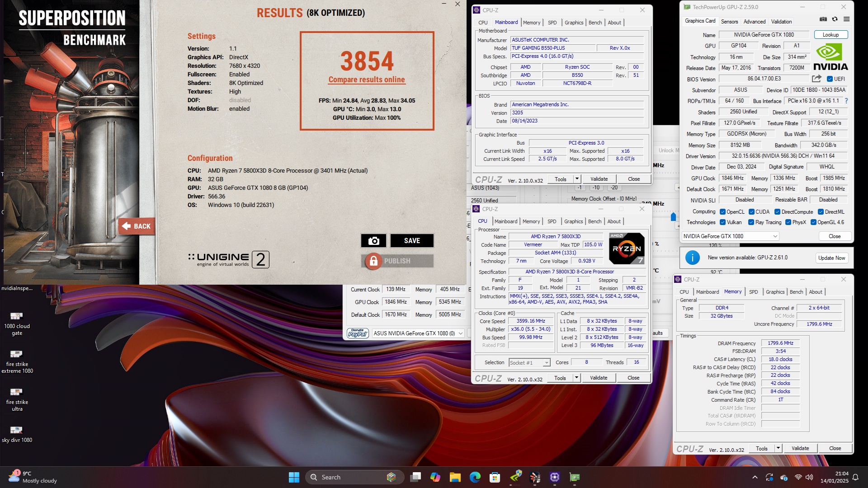Image resolution: width=868 pixels, height=488 pixels.
Task: Open the notification bell in the system tray
Action: pyautogui.click(x=855, y=477)
